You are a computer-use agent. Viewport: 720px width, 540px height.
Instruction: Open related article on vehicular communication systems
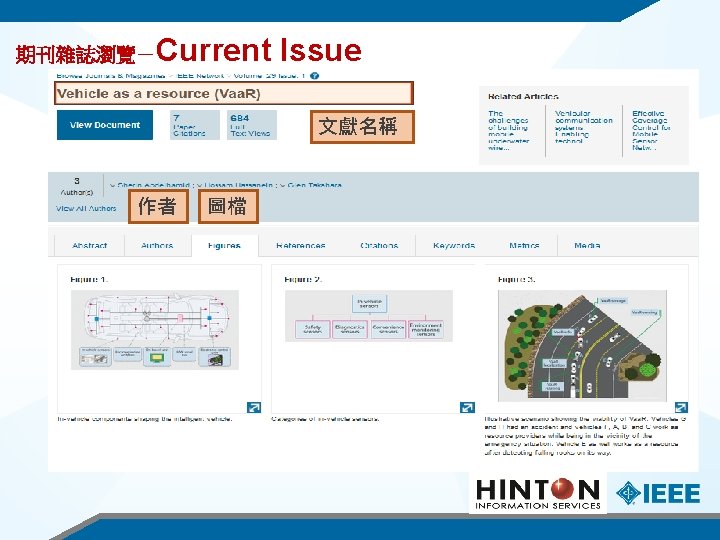click(584, 127)
